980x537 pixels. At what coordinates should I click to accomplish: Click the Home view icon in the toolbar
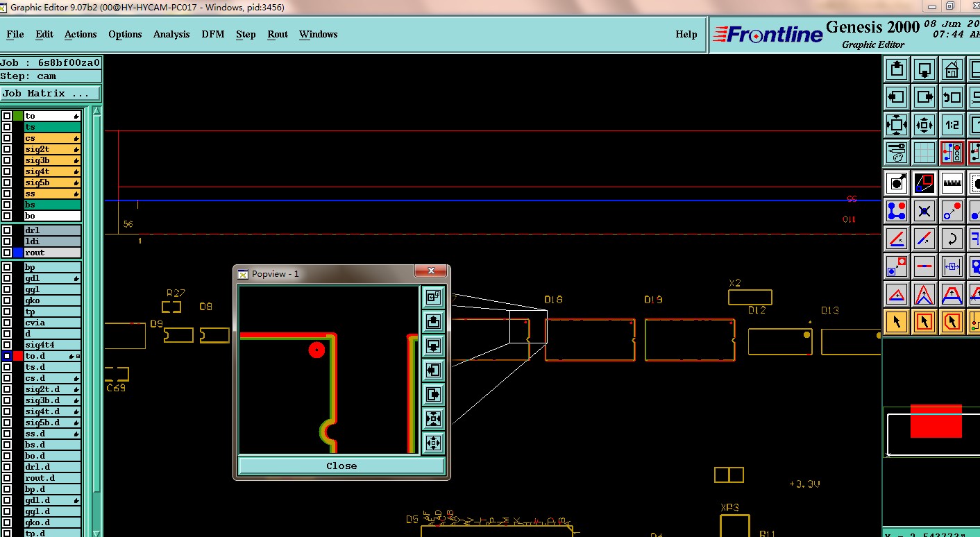[x=952, y=69]
